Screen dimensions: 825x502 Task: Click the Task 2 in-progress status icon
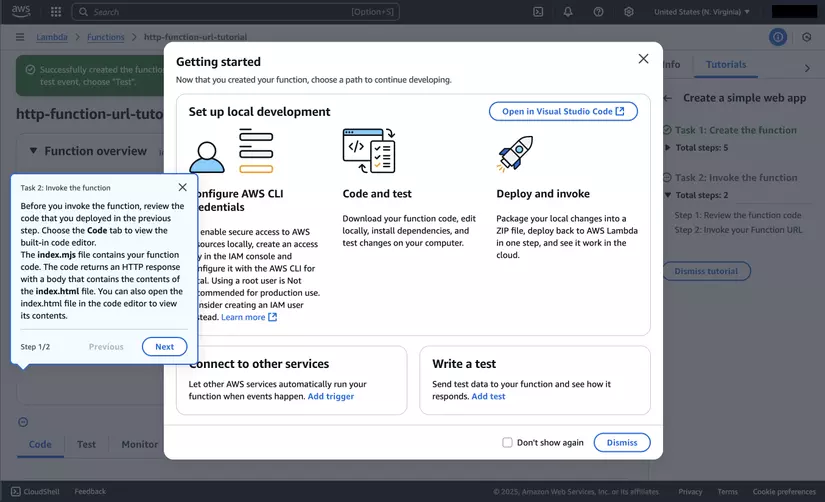(667, 177)
